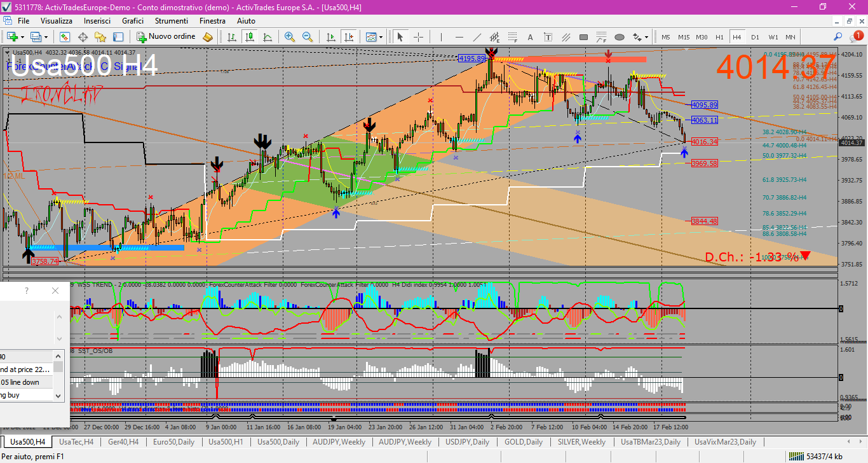Select the arrow cursor tool

point(400,37)
